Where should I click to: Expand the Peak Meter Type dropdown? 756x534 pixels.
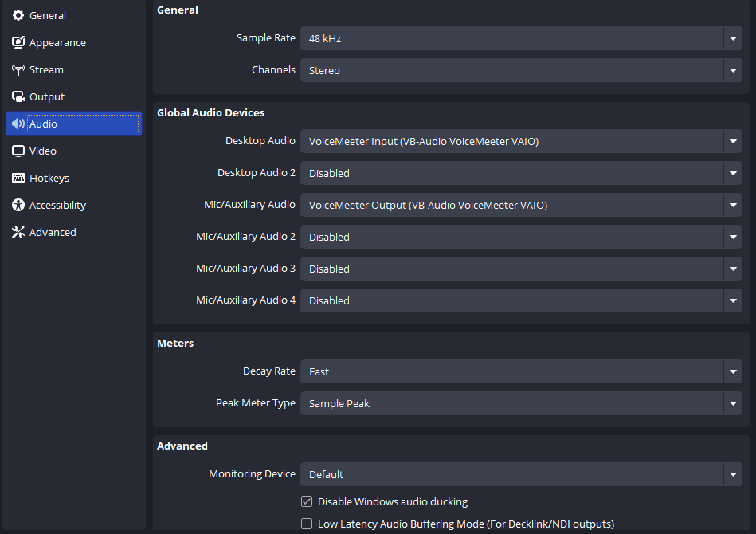click(521, 403)
